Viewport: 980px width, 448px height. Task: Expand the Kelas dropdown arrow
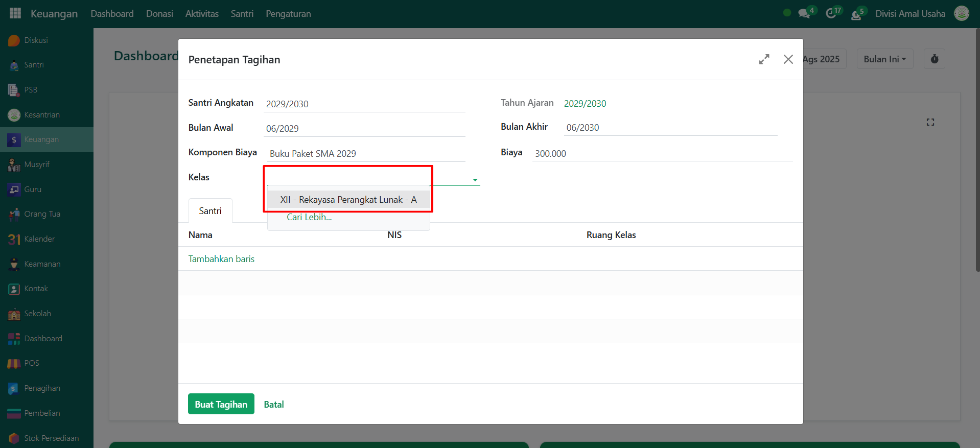click(475, 180)
